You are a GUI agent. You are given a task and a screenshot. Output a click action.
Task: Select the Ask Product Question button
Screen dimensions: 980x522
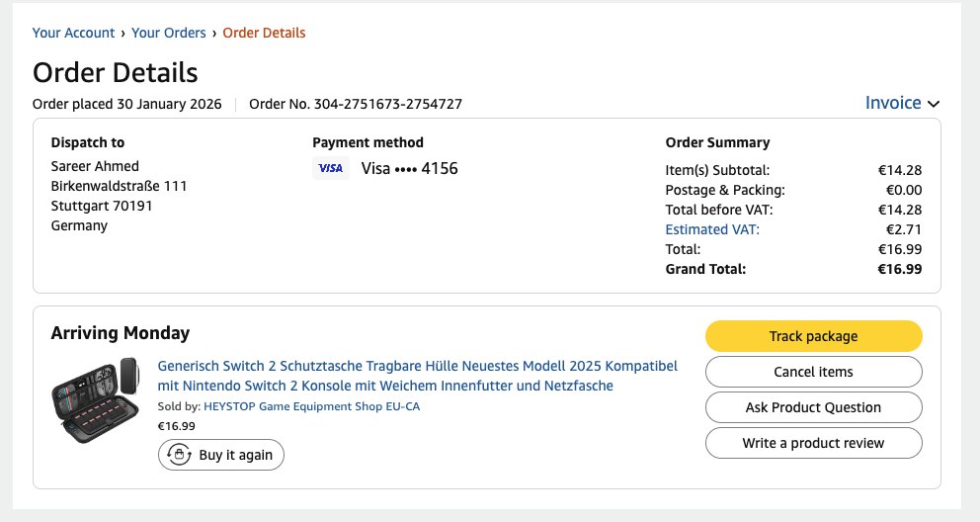[x=813, y=407]
